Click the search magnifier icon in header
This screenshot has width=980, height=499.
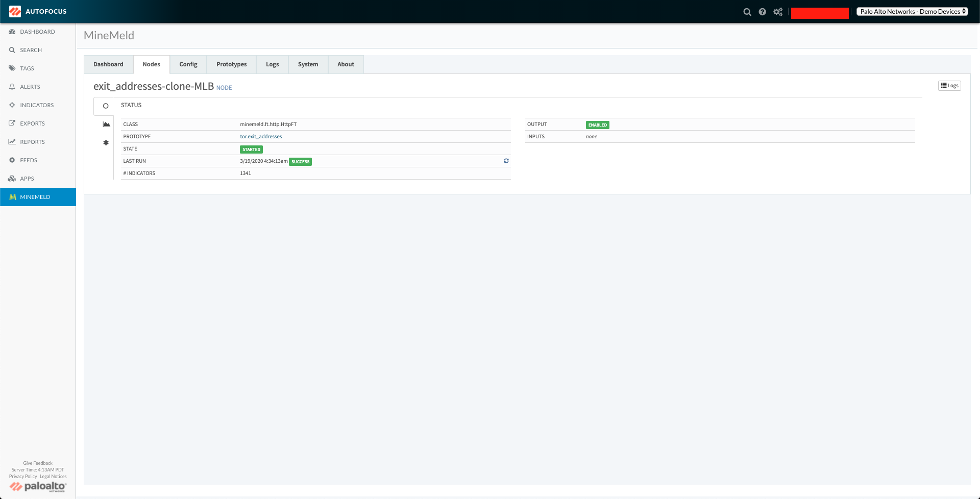(747, 12)
